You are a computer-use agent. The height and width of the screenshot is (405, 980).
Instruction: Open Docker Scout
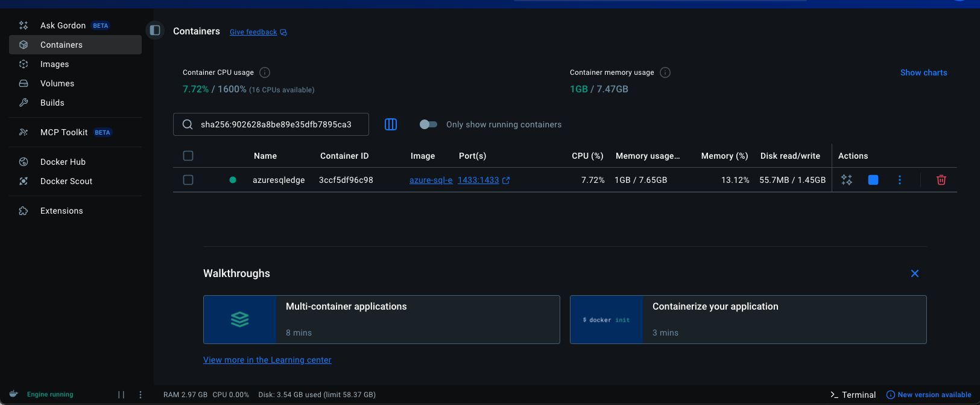pyautogui.click(x=75, y=181)
